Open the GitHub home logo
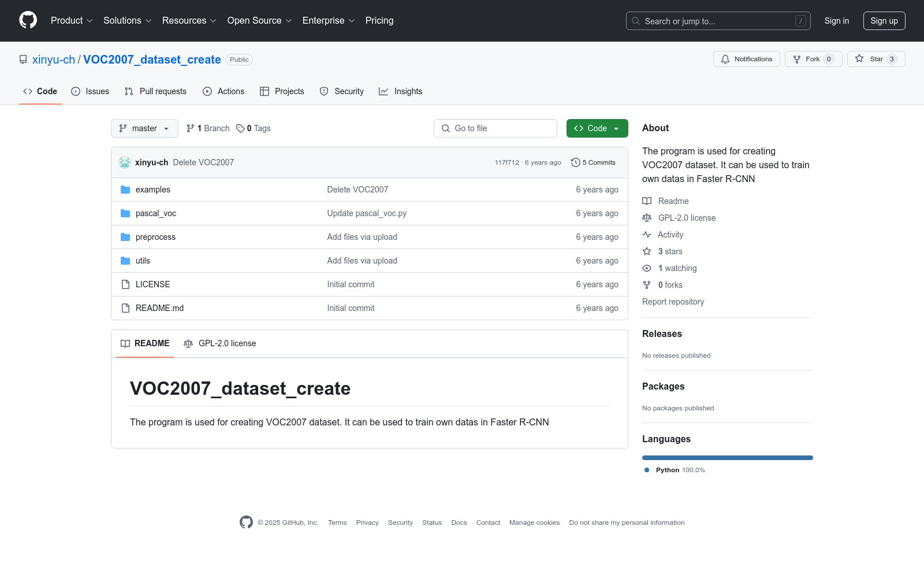Screen dimensions: 924x578 [28, 20]
